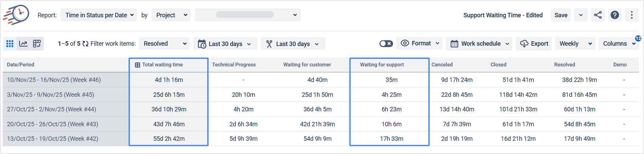Viewport: 644px width, 154px height.
Task: Click the Support Waiting Time - Edited title
Action: [x=503, y=15]
